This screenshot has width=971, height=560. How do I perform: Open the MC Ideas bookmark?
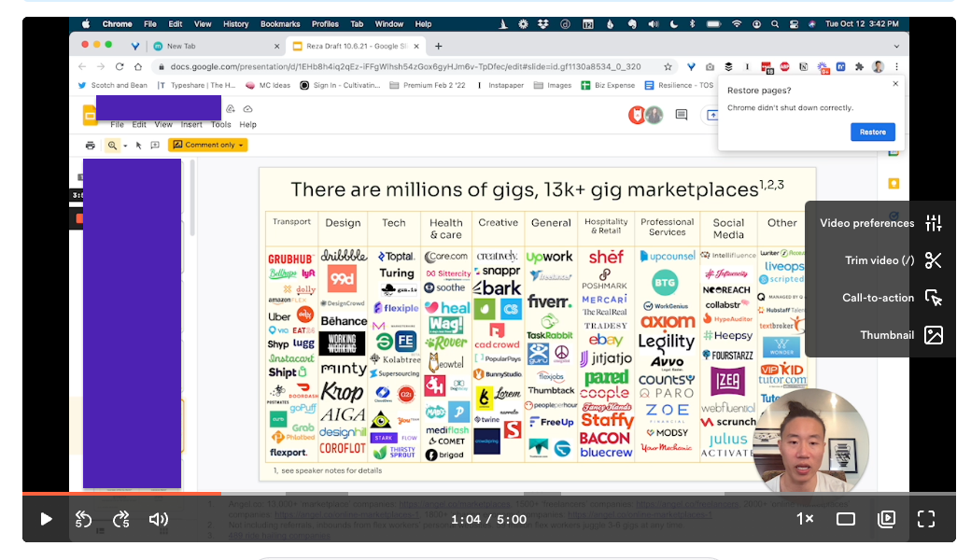click(x=268, y=85)
